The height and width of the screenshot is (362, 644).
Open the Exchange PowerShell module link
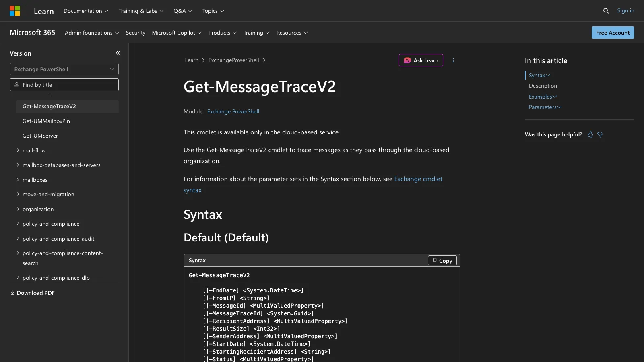pos(233,111)
